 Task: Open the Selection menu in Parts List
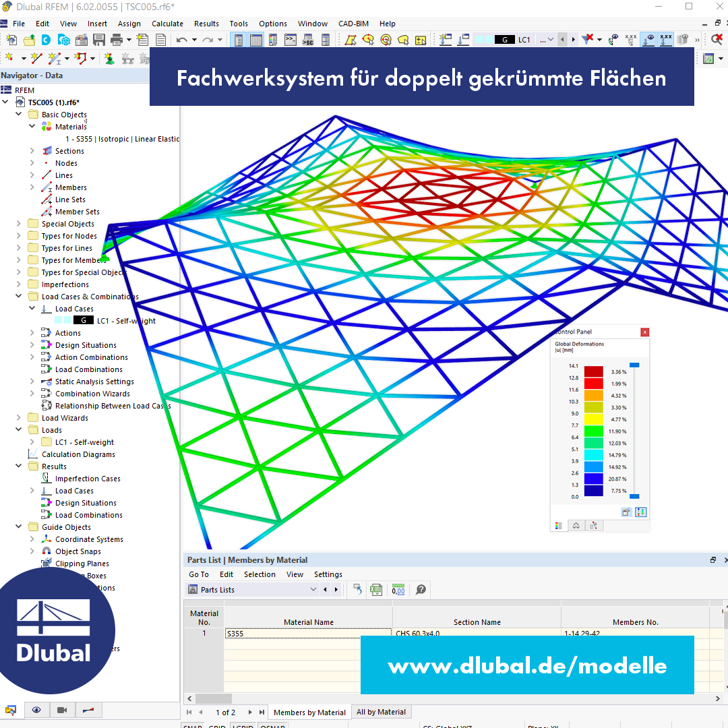(260, 574)
